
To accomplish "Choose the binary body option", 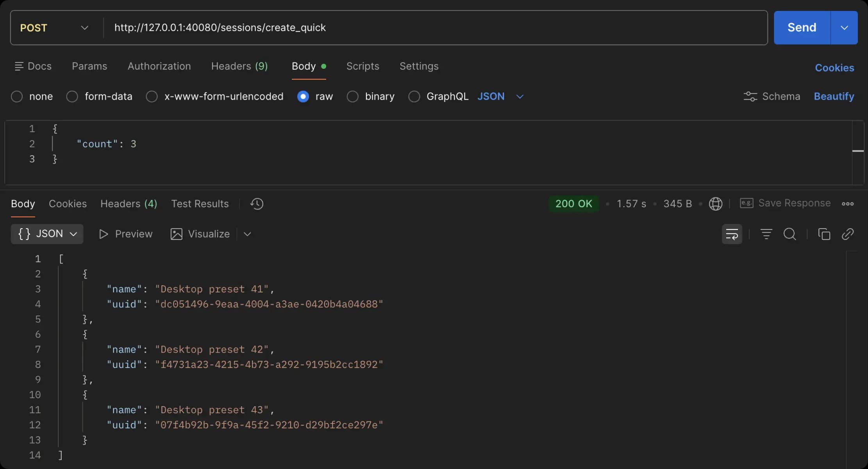I will (352, 97).
